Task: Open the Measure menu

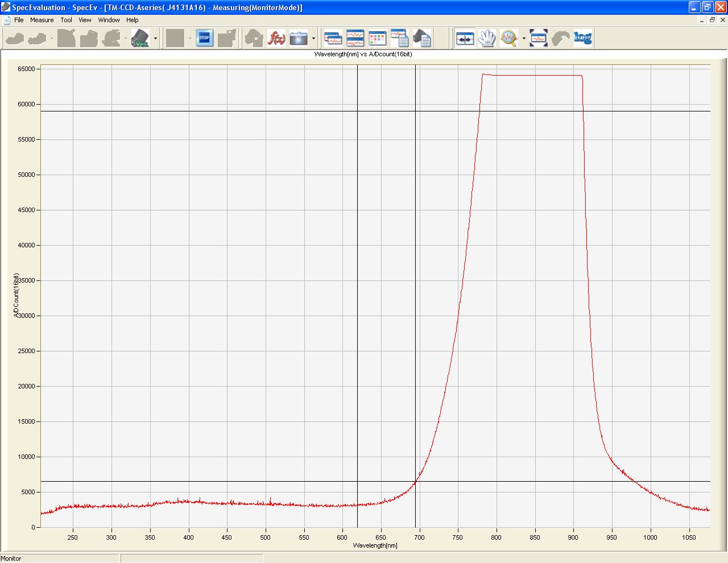Action: (x=42, y=20)
